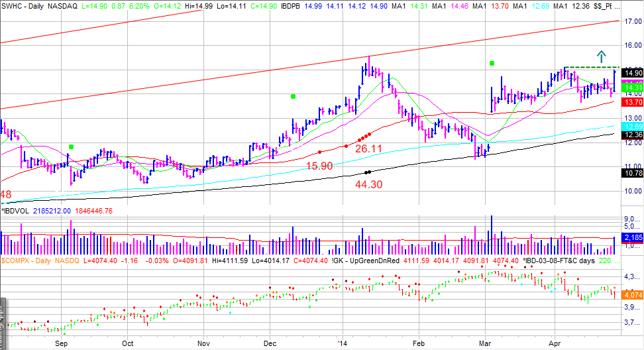Click the green dot marker in December
This screenshot has height=350, width=644.
pos(293,97)
